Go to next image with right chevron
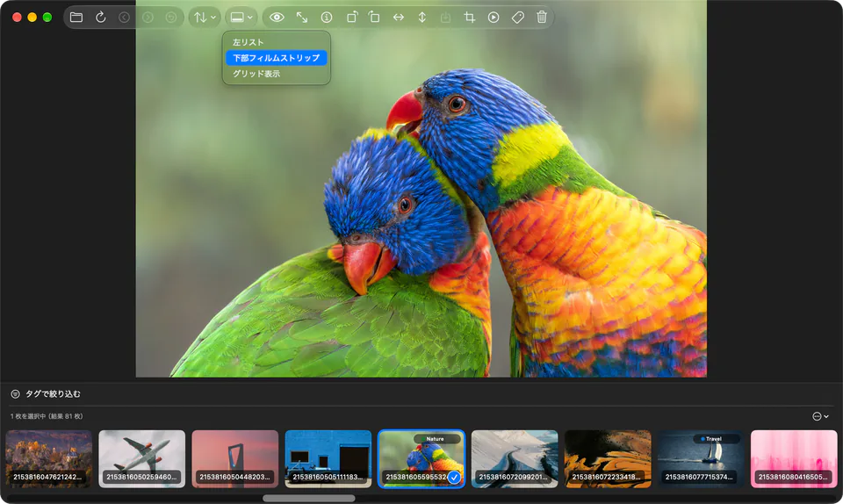Image resolution: width=843 pixels, height=504 pixels. click(148, 18)
